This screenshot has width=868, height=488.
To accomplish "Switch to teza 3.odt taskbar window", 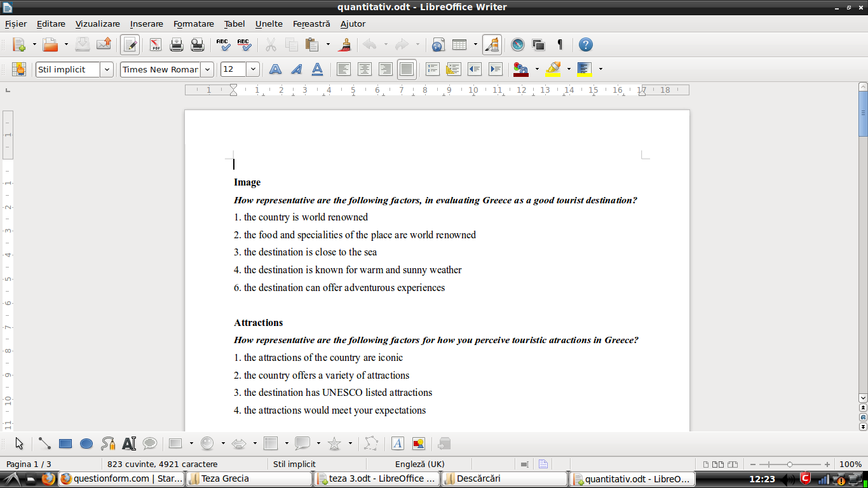I will tap(377, 478).
